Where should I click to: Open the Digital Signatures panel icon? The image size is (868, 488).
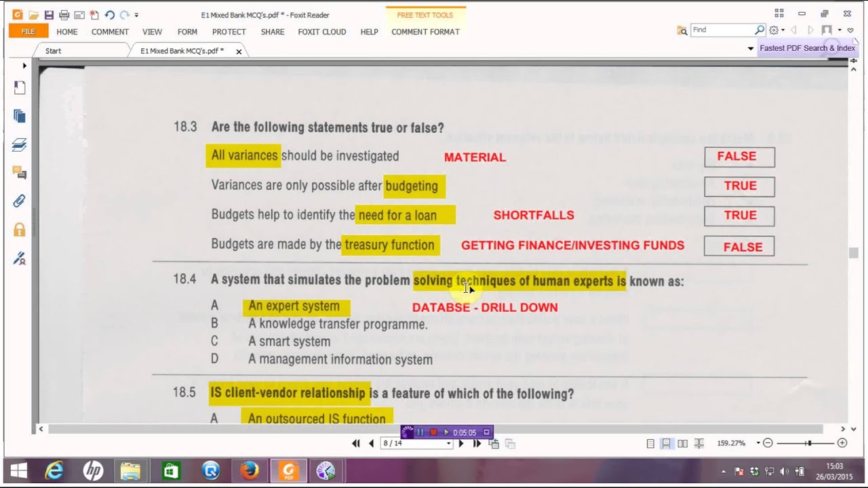[20, 258]
